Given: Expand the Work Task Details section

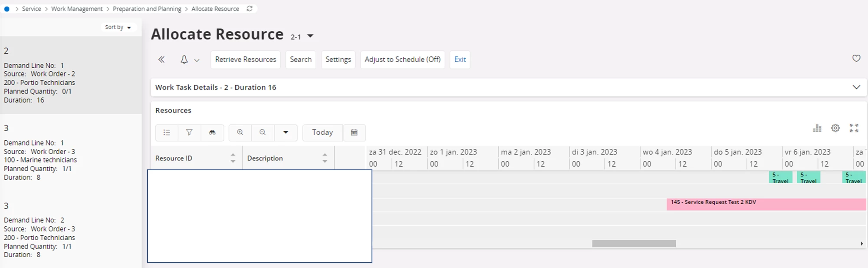Looking at the screenshot, I should pyautogui.click(x=856, y=87).
